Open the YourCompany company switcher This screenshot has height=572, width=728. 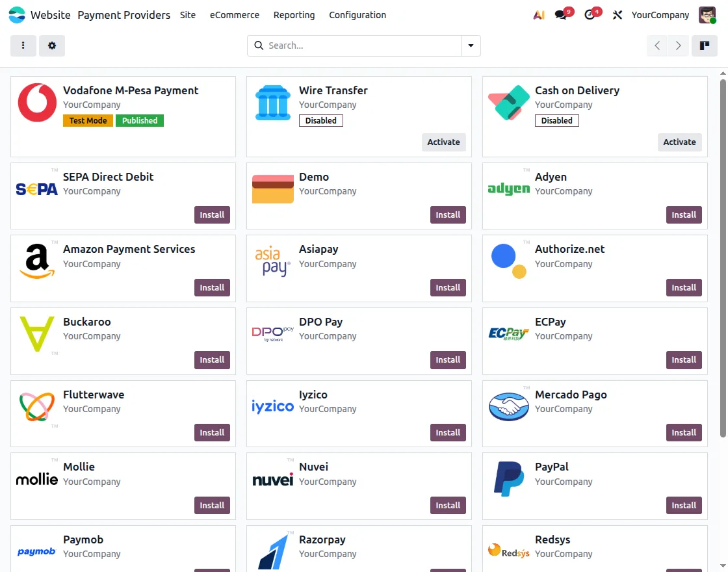[x=660, y=15]
